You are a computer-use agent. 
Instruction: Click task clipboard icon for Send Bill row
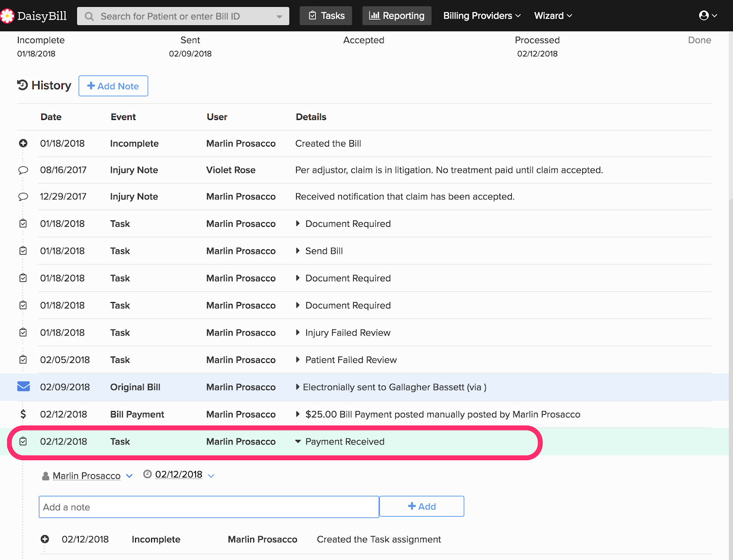tap(23, 251)
